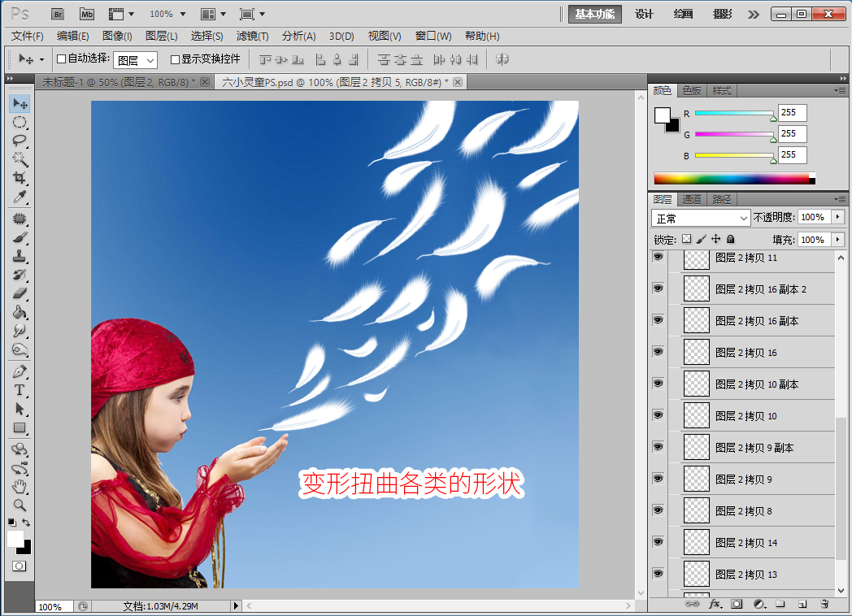Create a new layer icon
The width and height of the screenshot is (852, 616).
(802, 604)
